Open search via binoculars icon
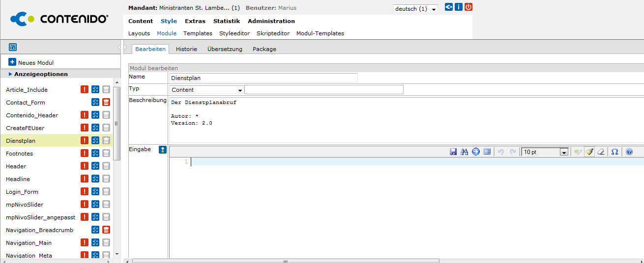644x263 pixels. pyautogui.click(x=464, y=152)
